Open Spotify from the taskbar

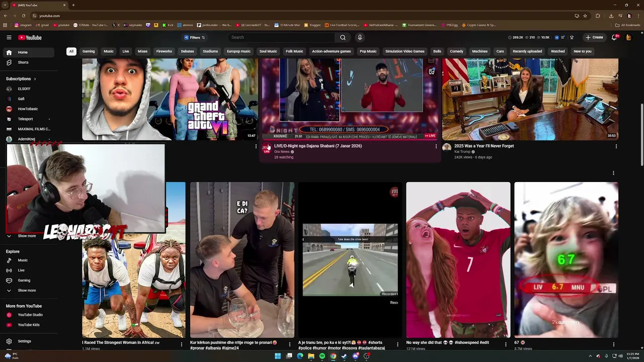coord(322,356)
